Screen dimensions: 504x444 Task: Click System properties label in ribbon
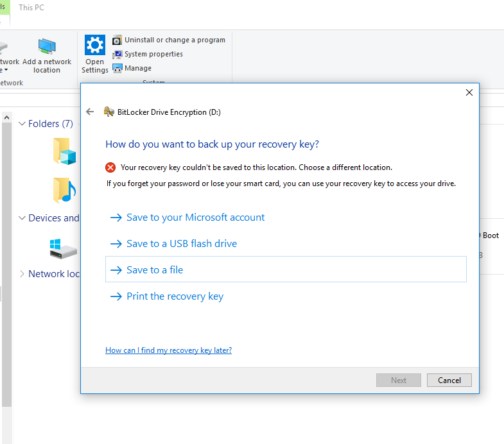153,55
